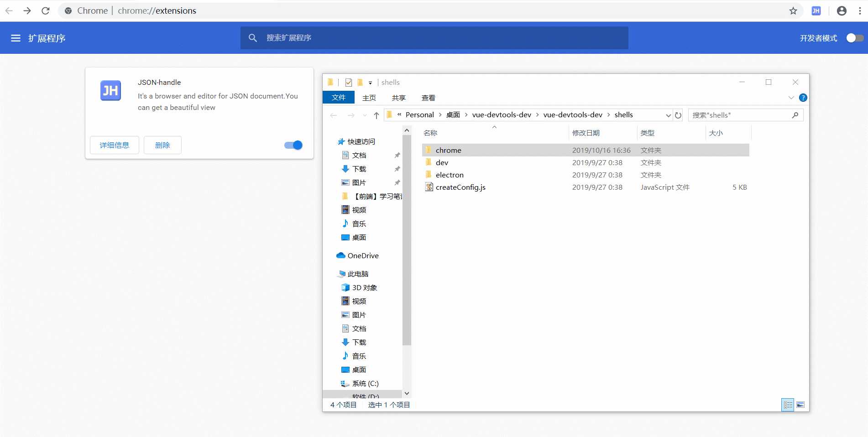Open Explorer help question mark icon

(803, 98)
